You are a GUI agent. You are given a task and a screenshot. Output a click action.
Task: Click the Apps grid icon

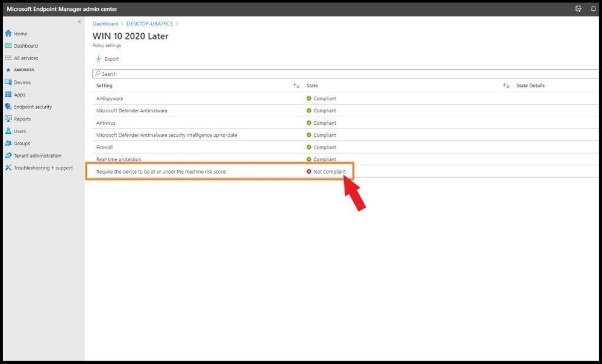8,95
